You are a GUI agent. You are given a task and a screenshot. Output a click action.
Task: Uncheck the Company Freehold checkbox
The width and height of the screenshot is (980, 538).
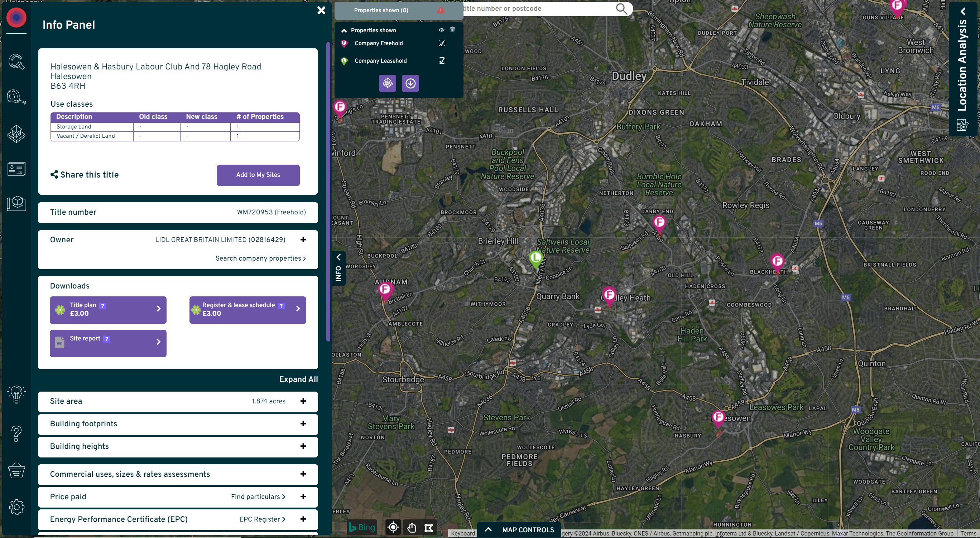tap(442, 43)
